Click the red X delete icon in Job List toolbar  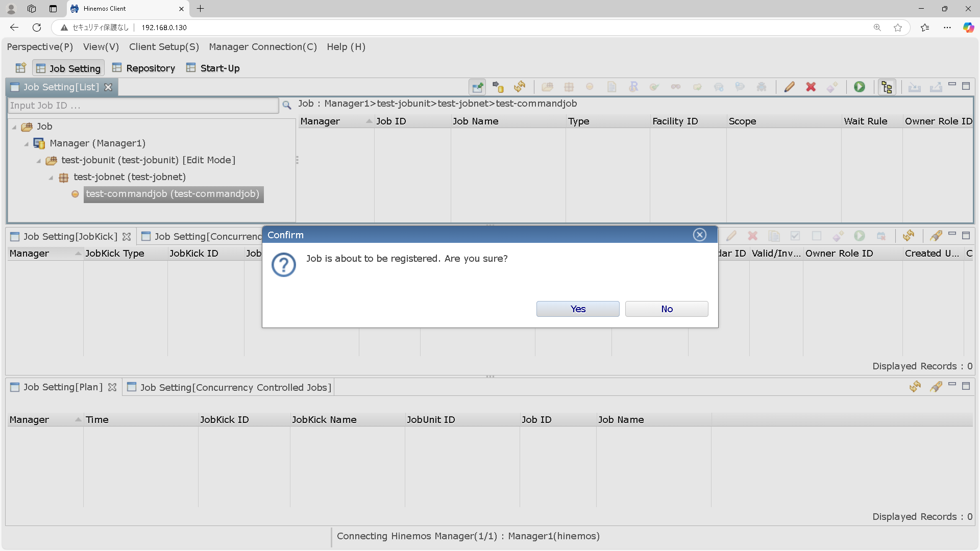(x=811, y=87)
